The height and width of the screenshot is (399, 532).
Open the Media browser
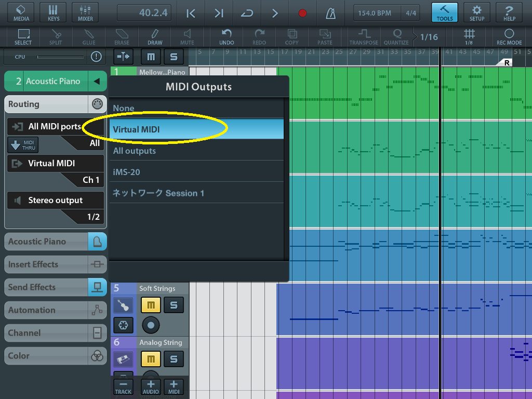click(x=21, y=13)
